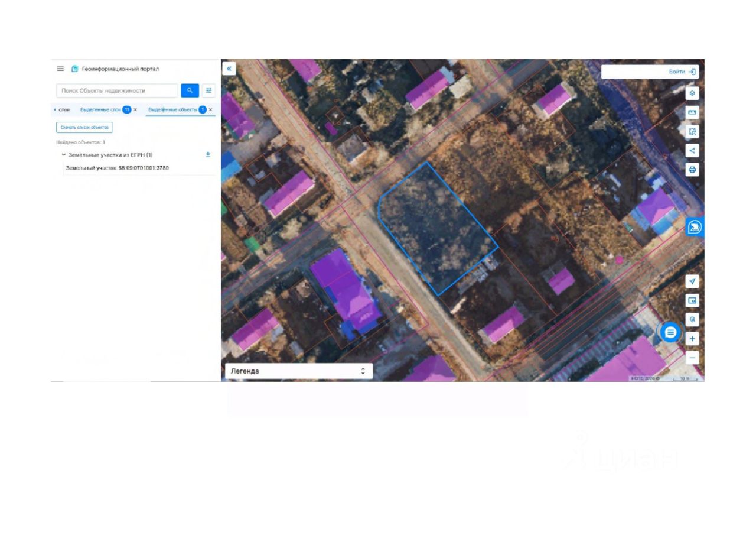
Task: Close the Выделенные слои tab
Action: [x=135, y=110]
